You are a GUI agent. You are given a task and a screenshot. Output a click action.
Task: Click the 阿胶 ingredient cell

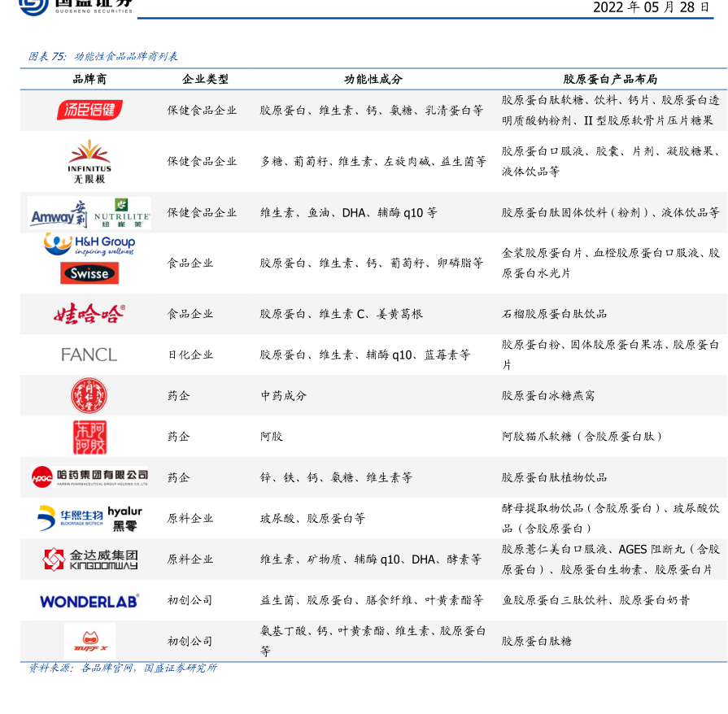pyautogui.click(x=272, y=437)
